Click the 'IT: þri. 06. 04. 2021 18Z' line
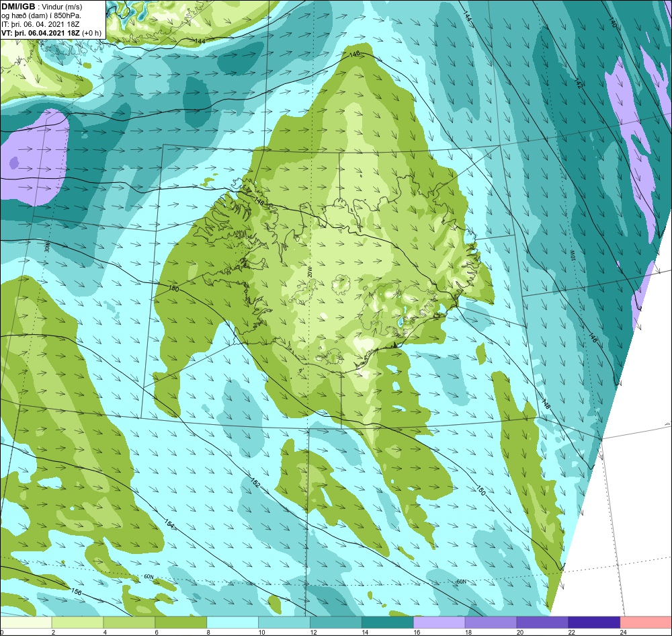Screen dimensions: 672x636 (40, 24)
